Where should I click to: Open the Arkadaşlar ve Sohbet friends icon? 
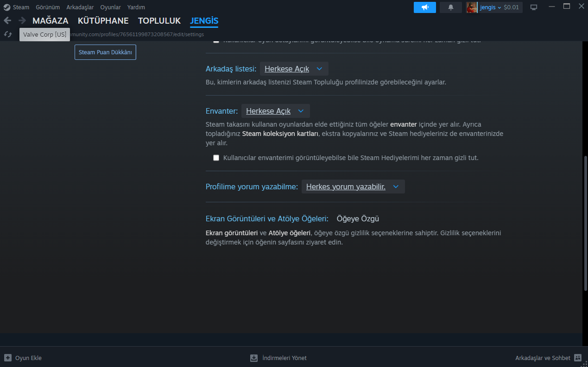578,358
